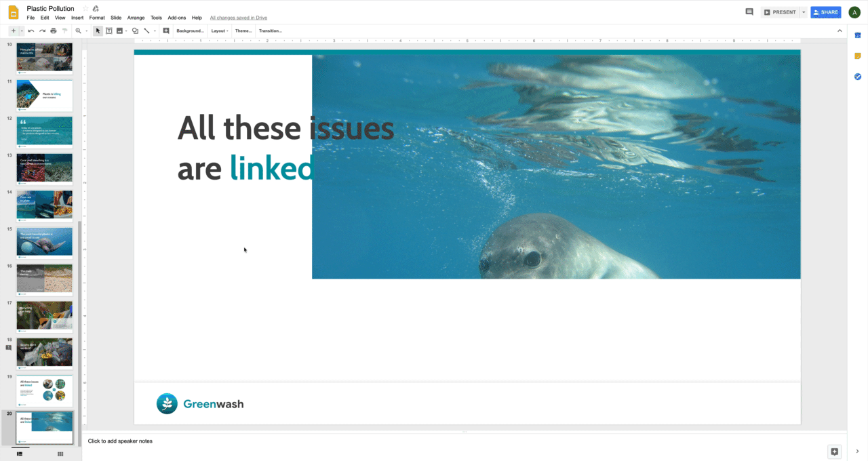
Task: Undo the last action
Action: [31, 31]
